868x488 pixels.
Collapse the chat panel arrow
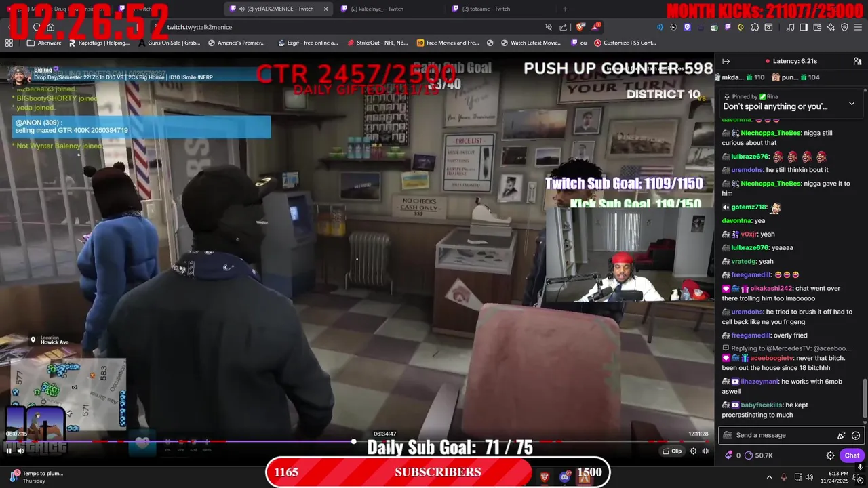[x=726, y=61]
